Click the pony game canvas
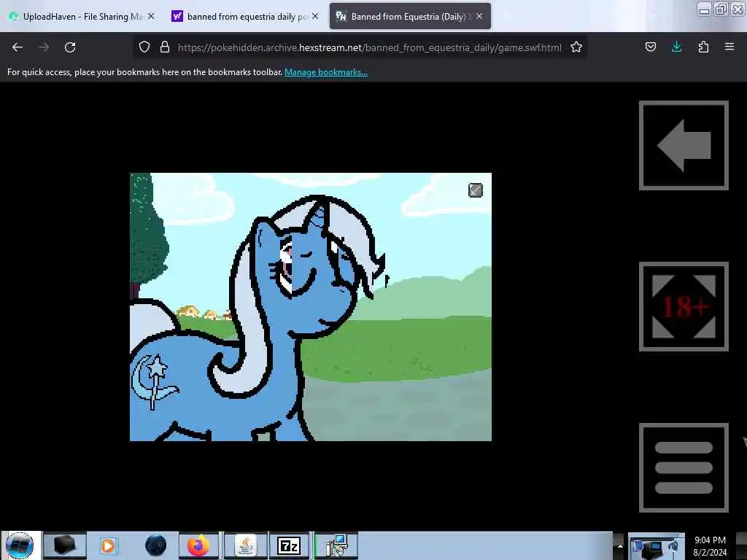747x560 pixels. click(x=311, y=307)
